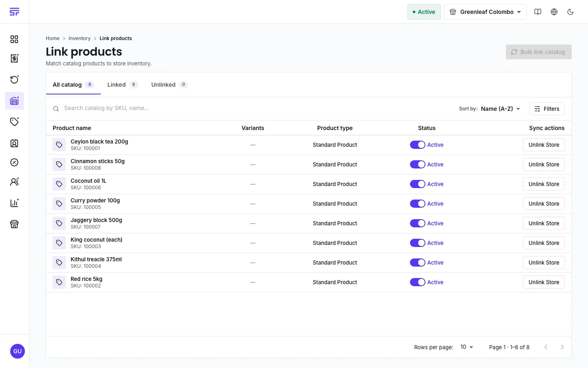Open the language globe icon

(554, 12)
